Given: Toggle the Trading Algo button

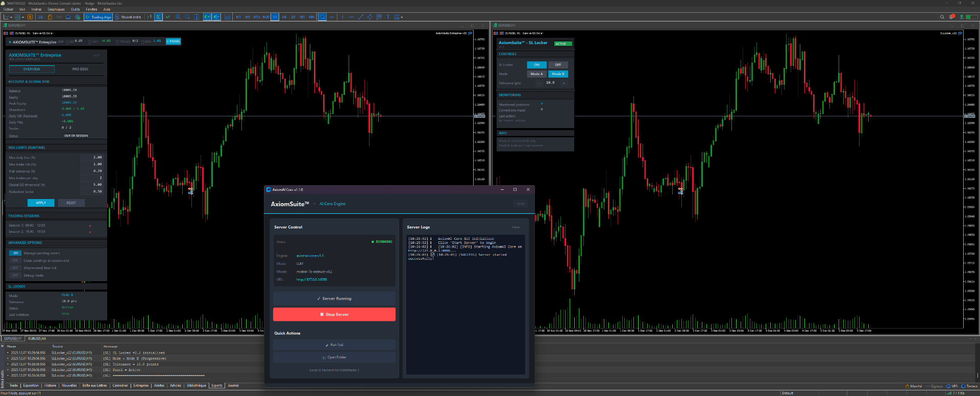Looking at the screenshot, I should pos(99,17).
